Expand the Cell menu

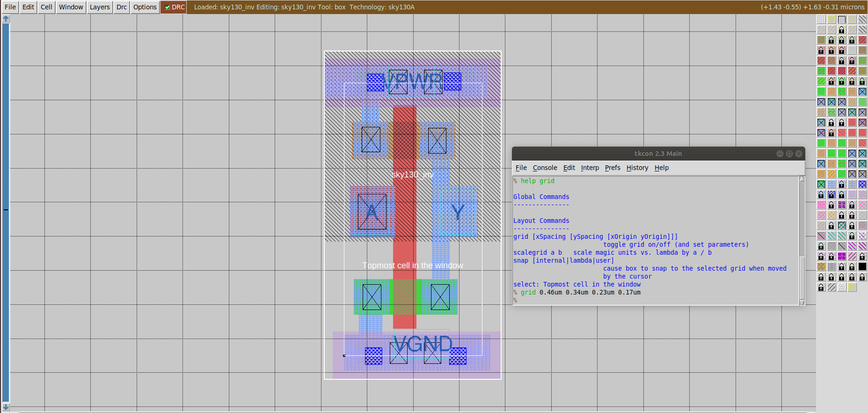[46, 7]
